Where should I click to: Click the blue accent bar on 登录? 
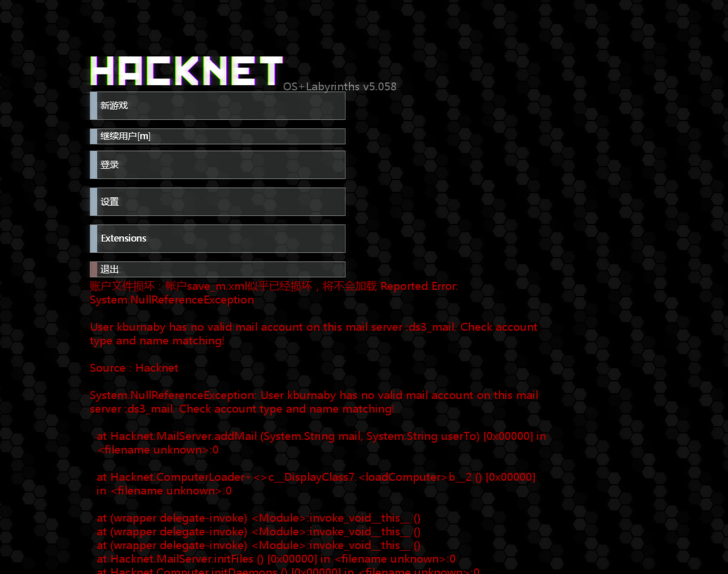pos(93,165)
